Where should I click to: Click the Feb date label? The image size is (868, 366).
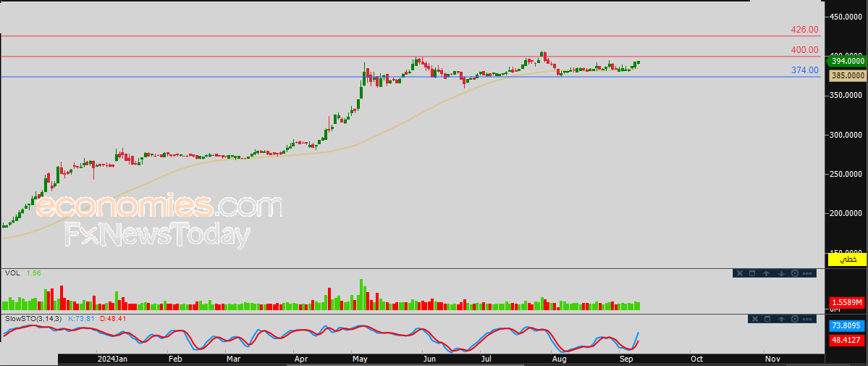pos(175,359)
